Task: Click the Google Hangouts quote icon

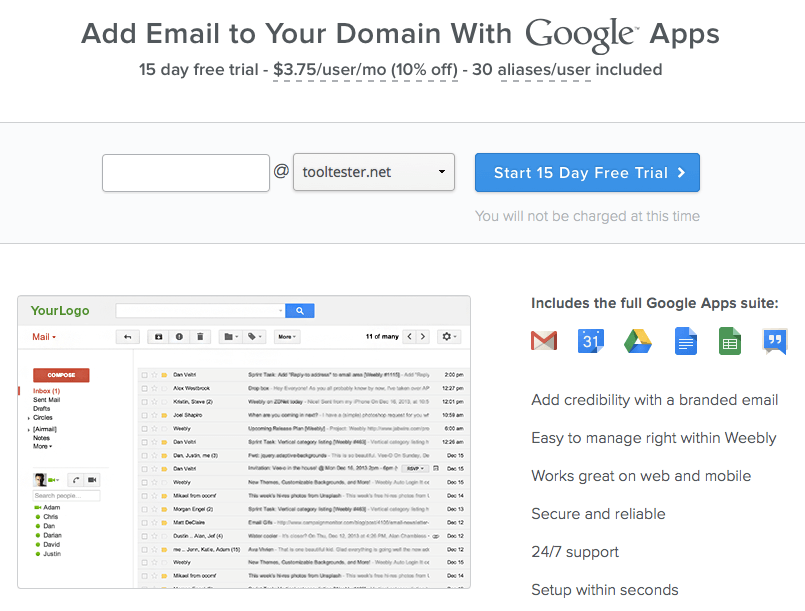Action: pyautogui.click(x=775, y=341)
